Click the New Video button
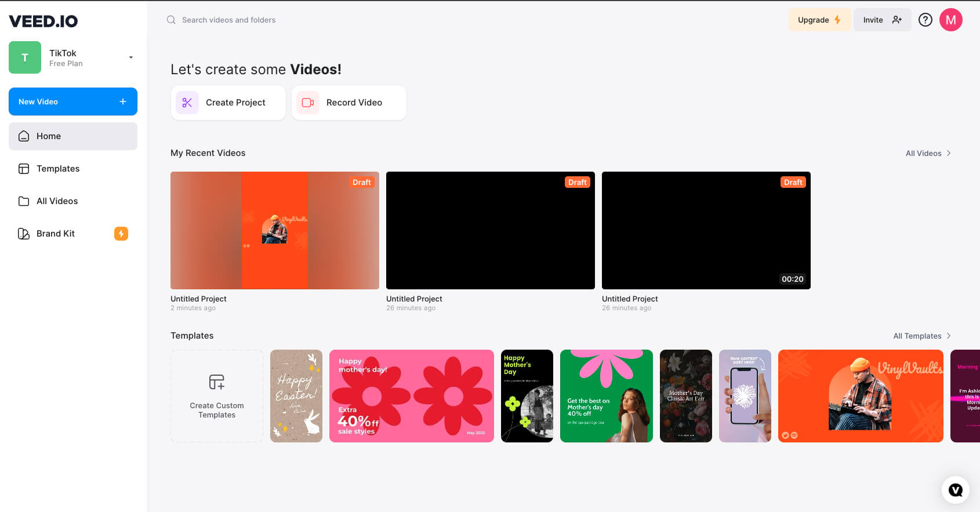The width and height of the screenshot is (980, 512). pos(73,101)
